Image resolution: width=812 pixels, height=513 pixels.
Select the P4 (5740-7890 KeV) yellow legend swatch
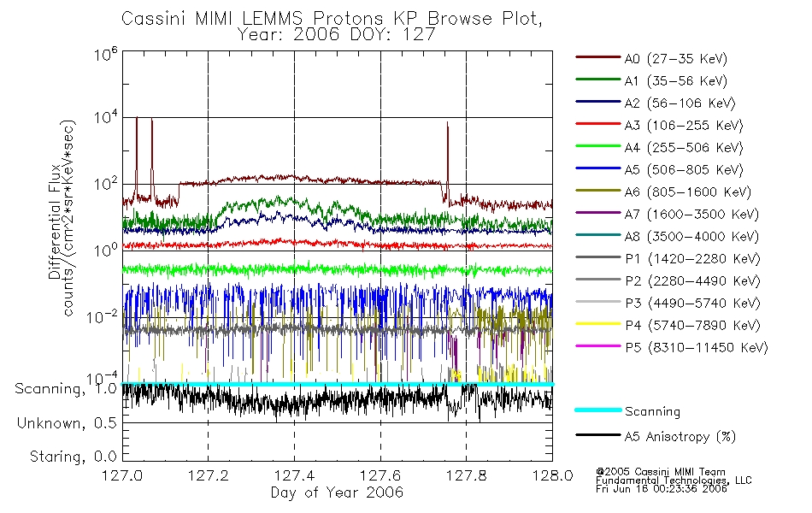597,324
